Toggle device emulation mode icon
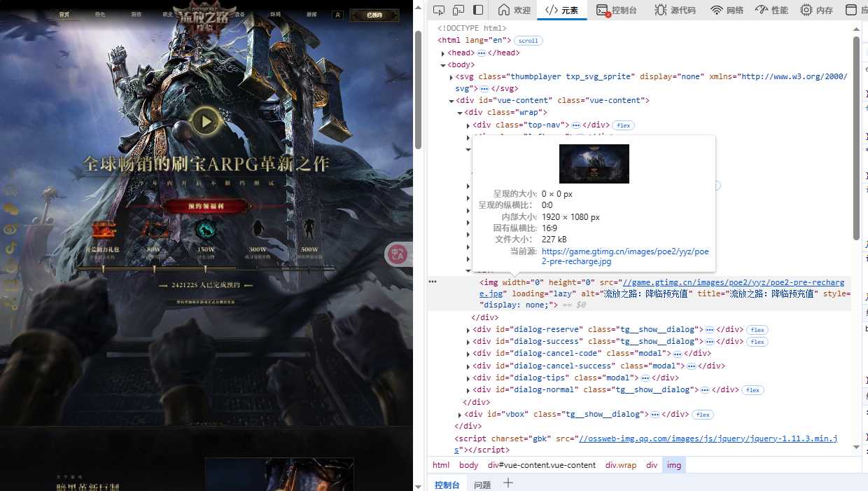Screen dimensions: 868x491 pos(458,10)
